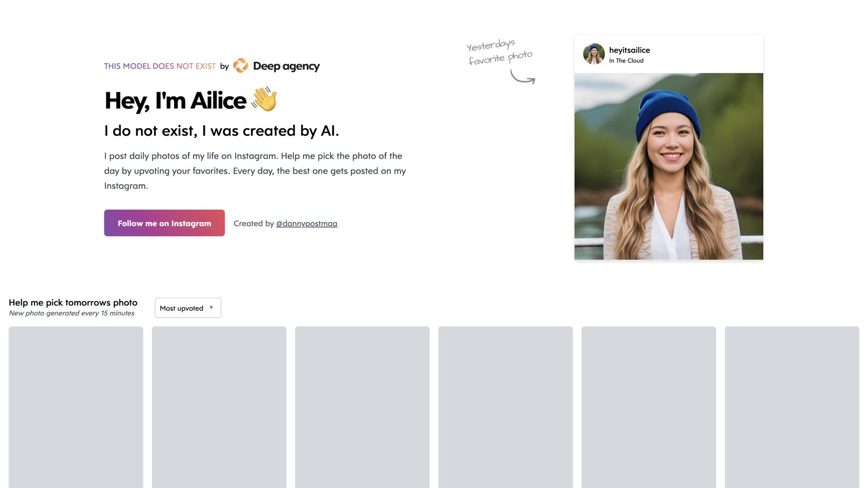Viewport: 868px width, 488px height.
Task: View yesterday's favorite photo of Ailice
Action: click(x=669, y=166)
